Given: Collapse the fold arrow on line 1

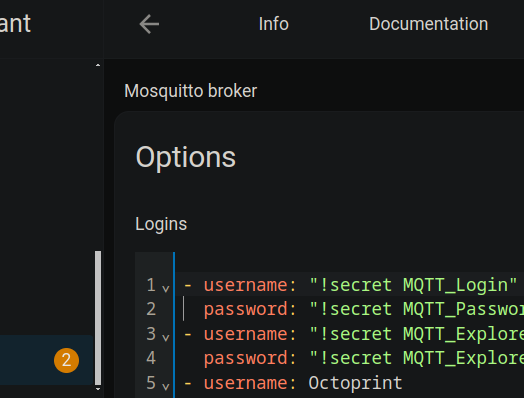Looking at the screenshot, I should tap(165, 288).
